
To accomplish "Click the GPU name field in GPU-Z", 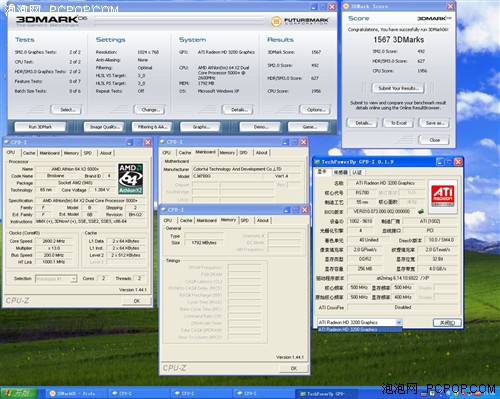I will (x=385, y=183).
